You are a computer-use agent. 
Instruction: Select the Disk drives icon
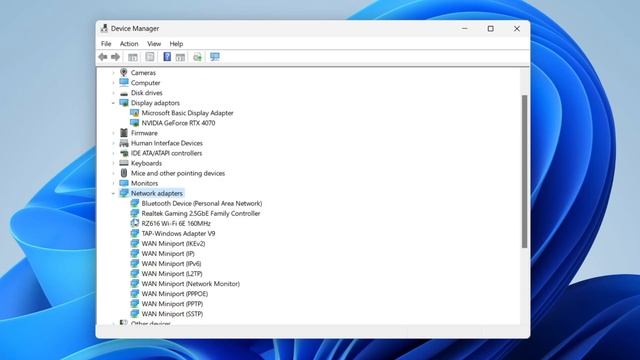coord(124,93)
